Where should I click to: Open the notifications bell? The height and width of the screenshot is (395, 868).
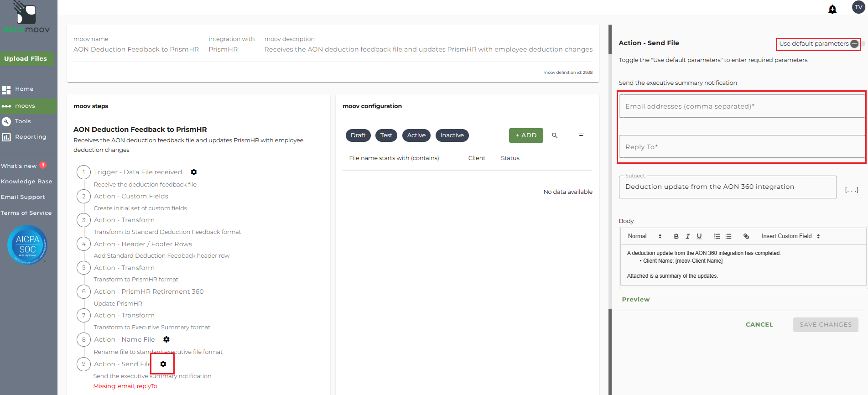pyautogui.click(x=832, y=9)
